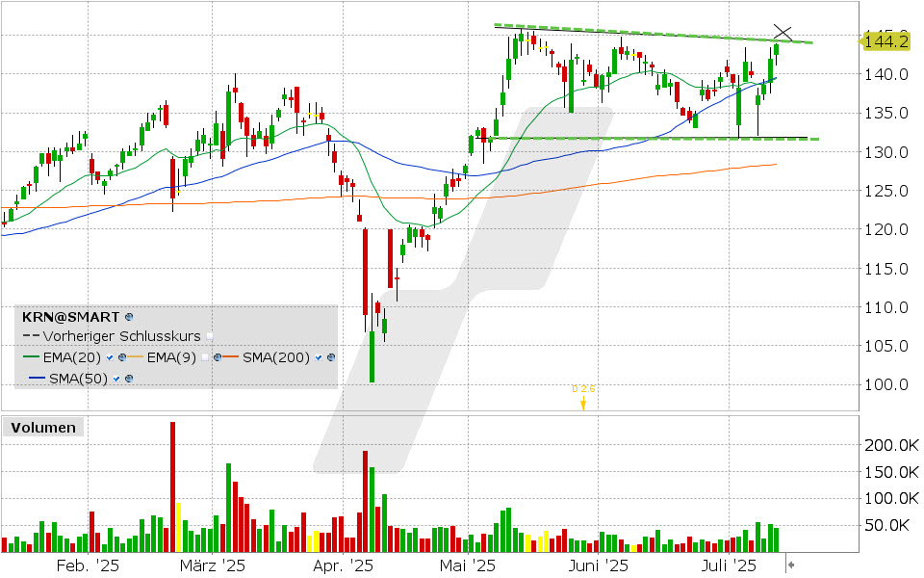Image resolution: width=924 pixels, height=578 pixels.
Task: Click the 110.0 price axis label
Action: 885,307
